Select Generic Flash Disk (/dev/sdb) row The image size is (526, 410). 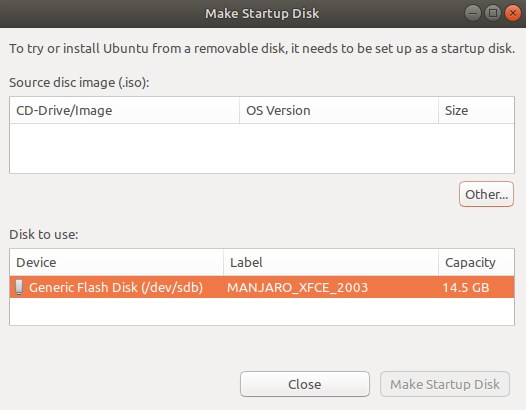pos(262,287)
